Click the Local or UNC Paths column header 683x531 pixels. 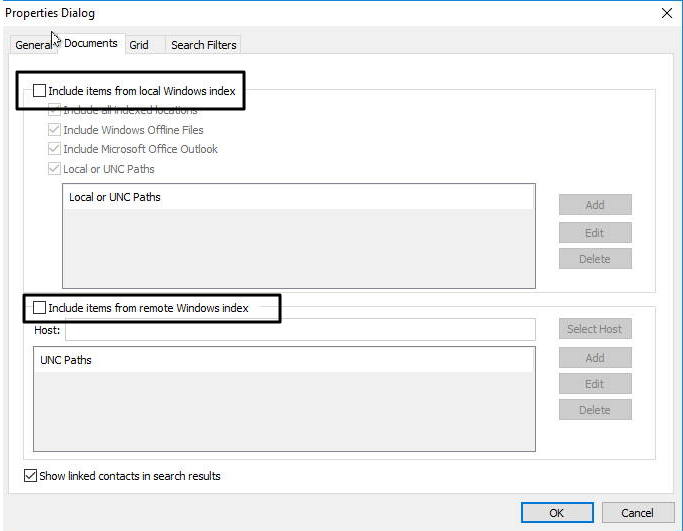pyautogui.click(x=298, y=198)
